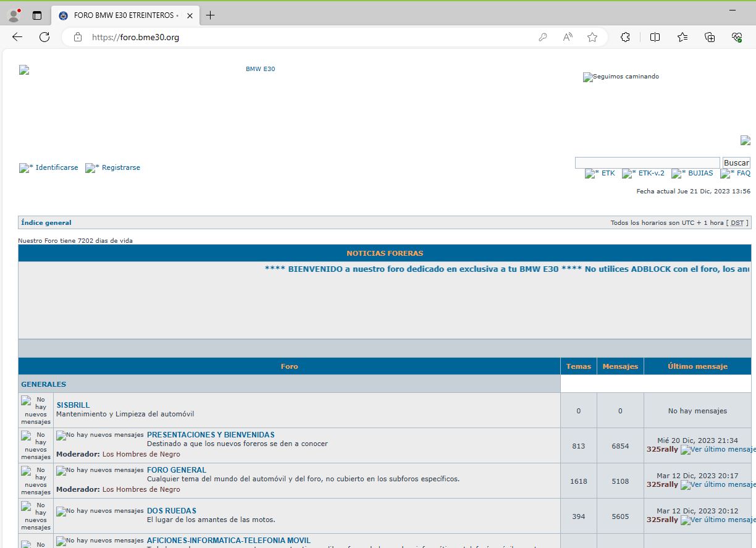The height and width of the screenshot is (548, 756).
Task: View last message icon in FORO GENERAL row
Action: 718,485
